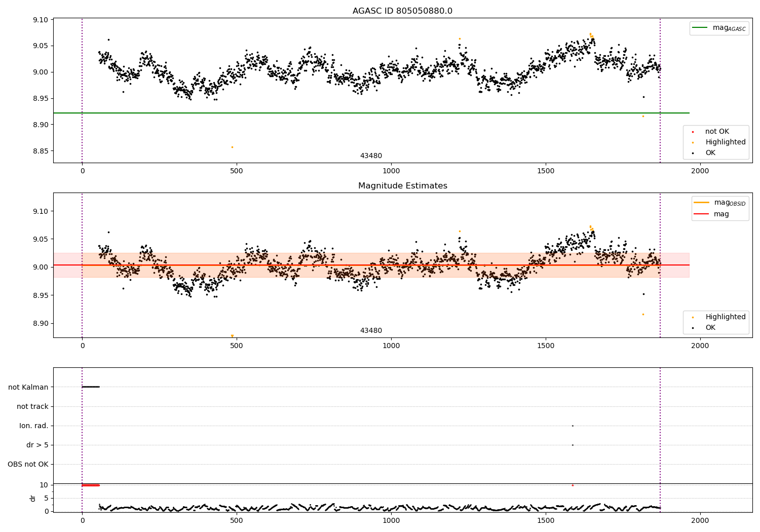Click the 'not Kalman' axis label
Image resolution: width=760 pixels, height=532 pixels.
pyautogui.click(x=28, y=387)
